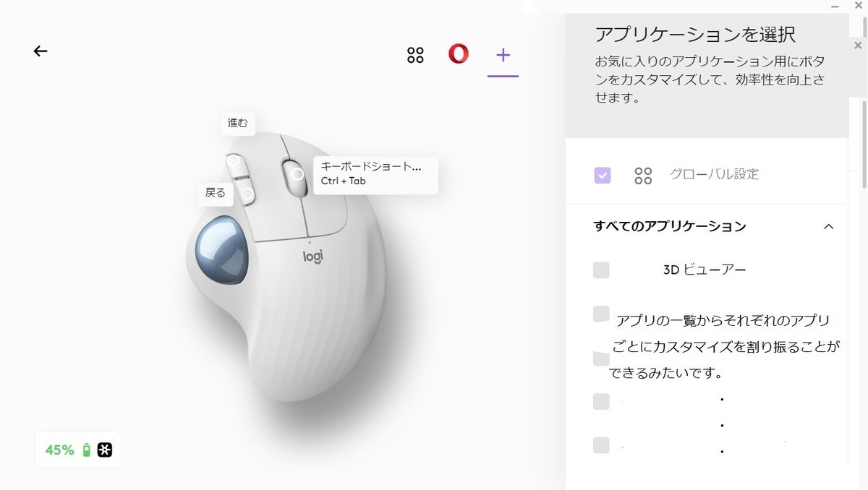Check the 3D ビューアー application checkbox
This screenshot has width=868, height=490.
601,270
